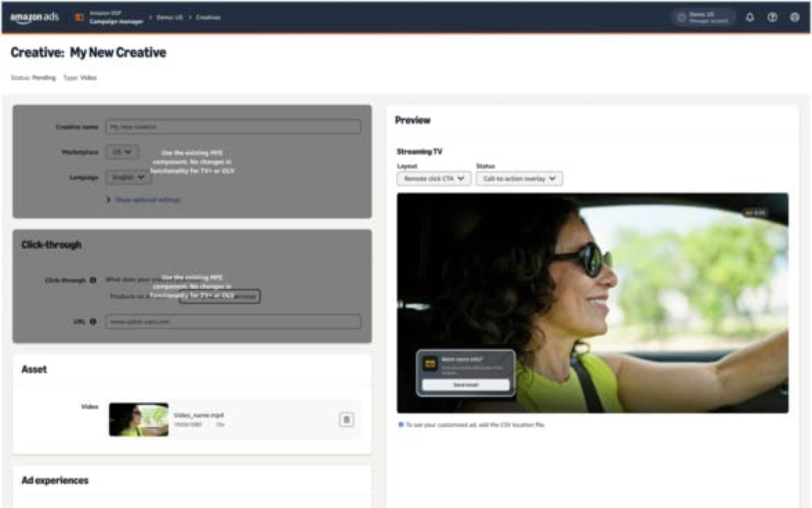812x508 pixels.
Task: Click the Click-through info icon
Action: click(x=93, y=279)
